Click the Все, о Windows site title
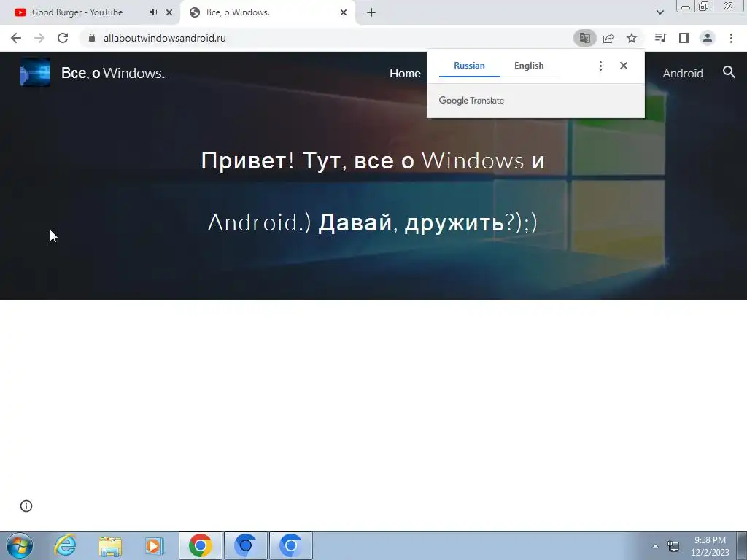The width and height of the screenshot is (747, 560). [113, 73]
